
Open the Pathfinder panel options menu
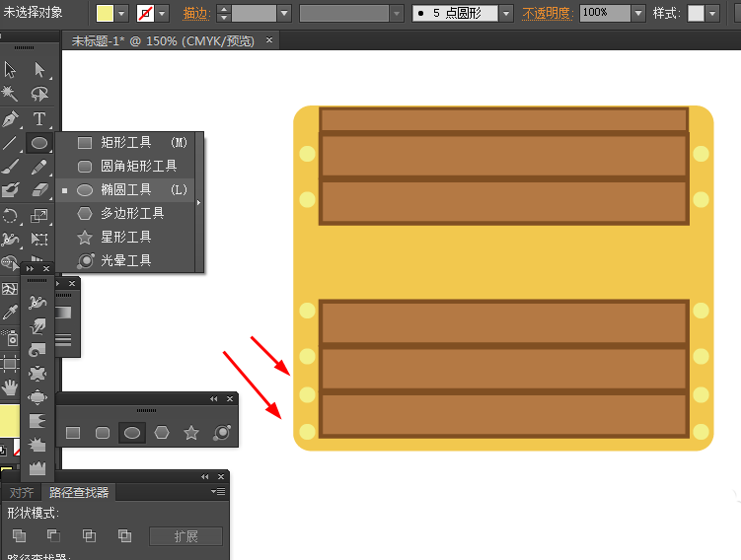[218, 492]
